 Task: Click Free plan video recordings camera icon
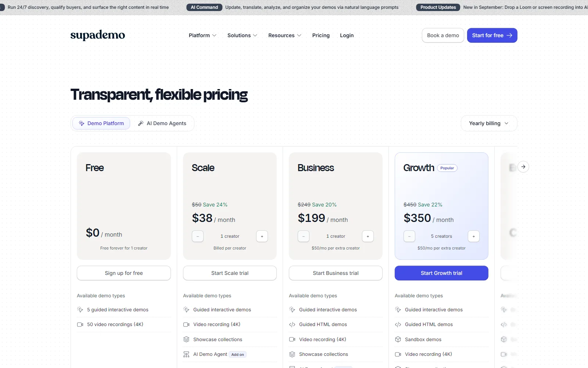point(80,325)
